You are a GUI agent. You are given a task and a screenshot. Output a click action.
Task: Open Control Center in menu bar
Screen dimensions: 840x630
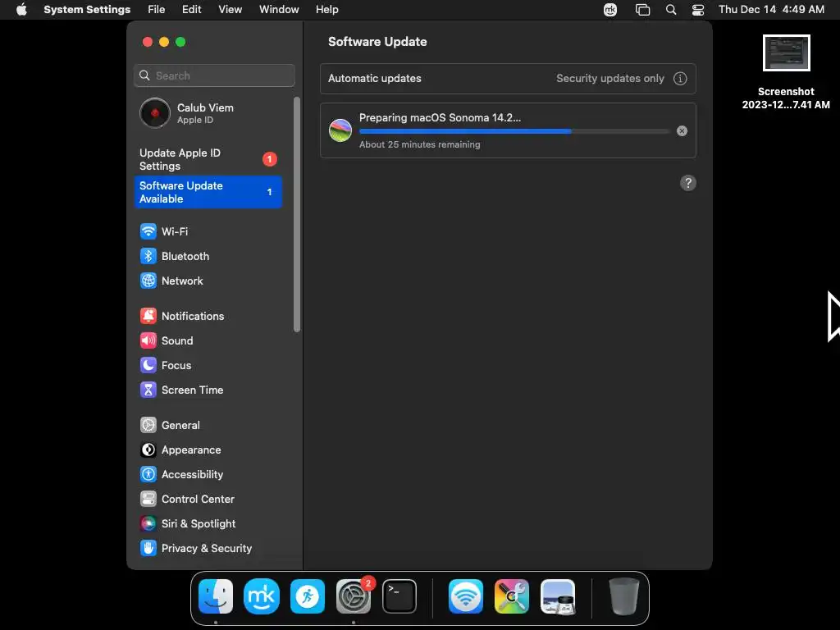click(x=698, y=10)
